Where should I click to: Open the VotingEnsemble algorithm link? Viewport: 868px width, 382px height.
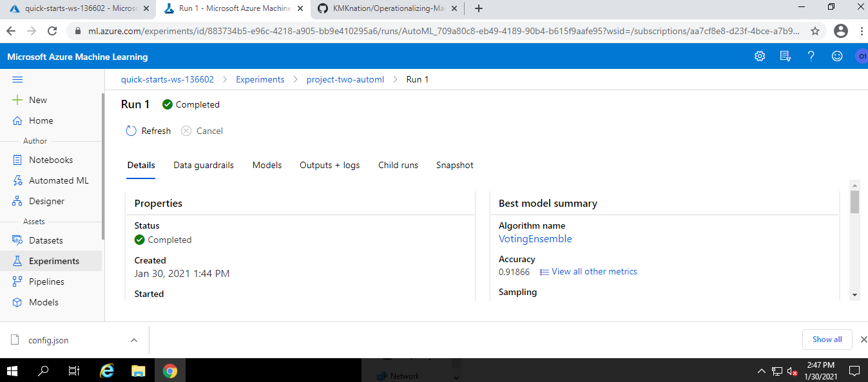(535, 238)
